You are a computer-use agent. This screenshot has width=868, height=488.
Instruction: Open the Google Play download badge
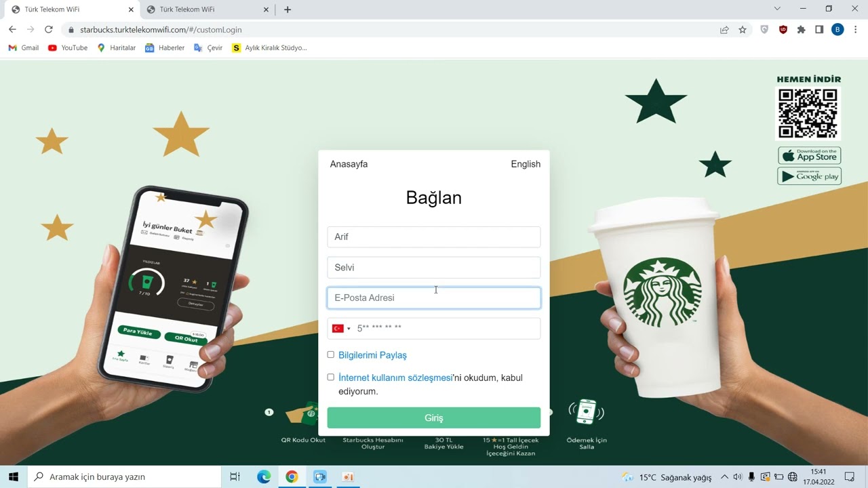coord(809,176)
